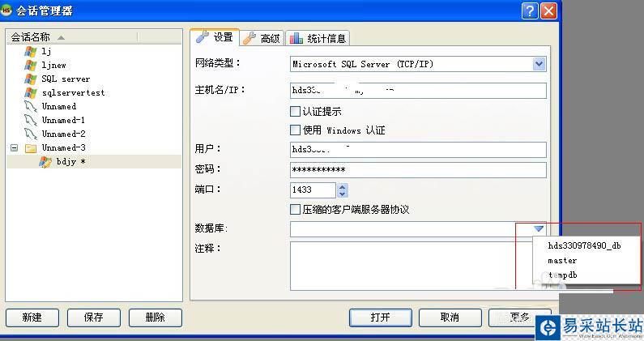Focus the 主机名/IP input field
The height and width of the screenshot is (341, 644).
pyautogui.click(x=418, y=91)
